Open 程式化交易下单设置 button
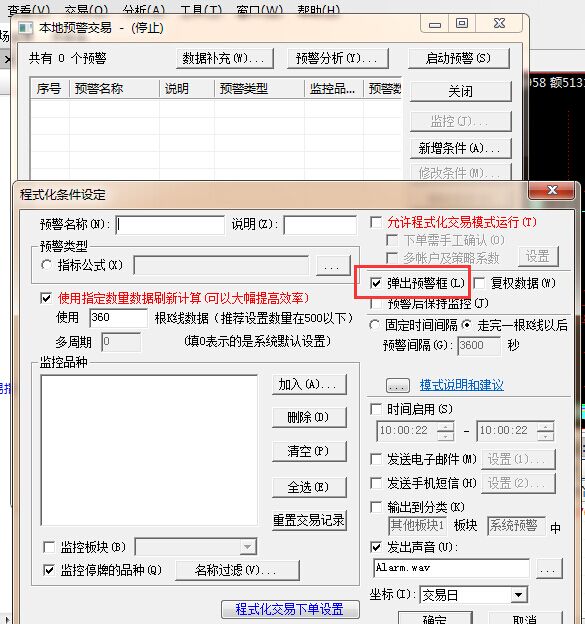The width and height of the screenshot is (585, 624). pyautogui.click(x=290, y=609)
